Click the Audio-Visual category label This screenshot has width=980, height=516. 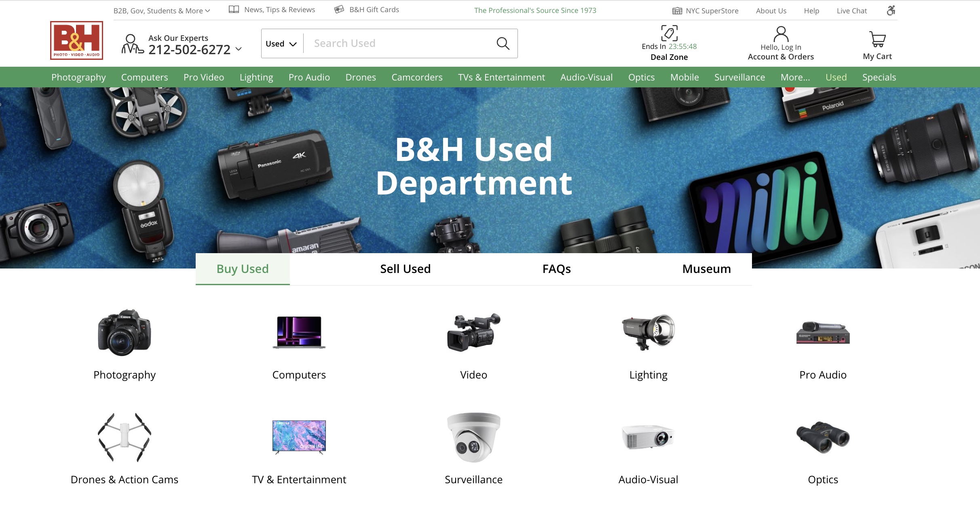648,480
